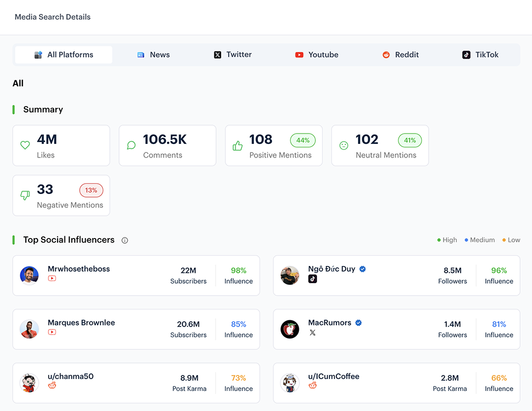Click the comments speech-bubble icon
This screenshot has height=411, width=532.
coord(131,145)
